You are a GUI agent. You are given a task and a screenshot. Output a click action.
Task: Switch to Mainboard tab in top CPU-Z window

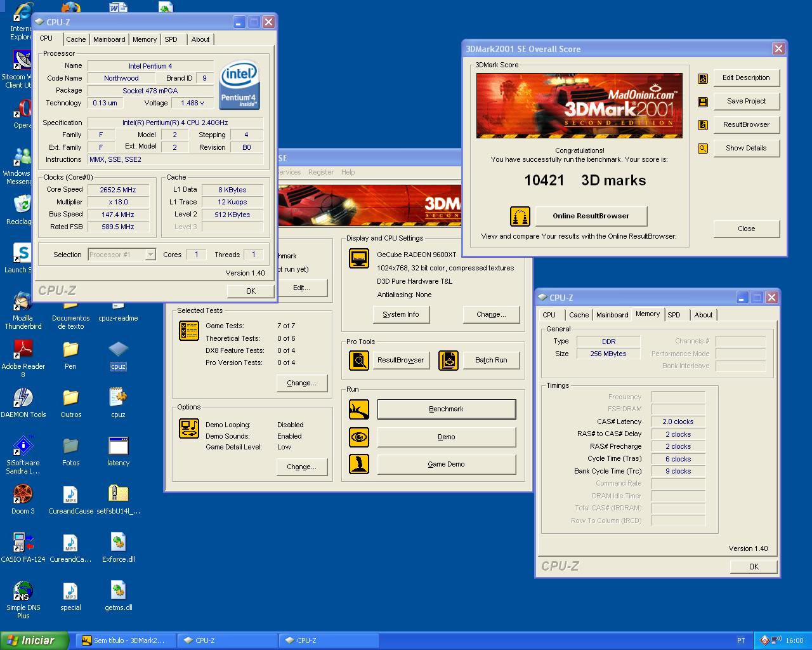tap(109, 39)
